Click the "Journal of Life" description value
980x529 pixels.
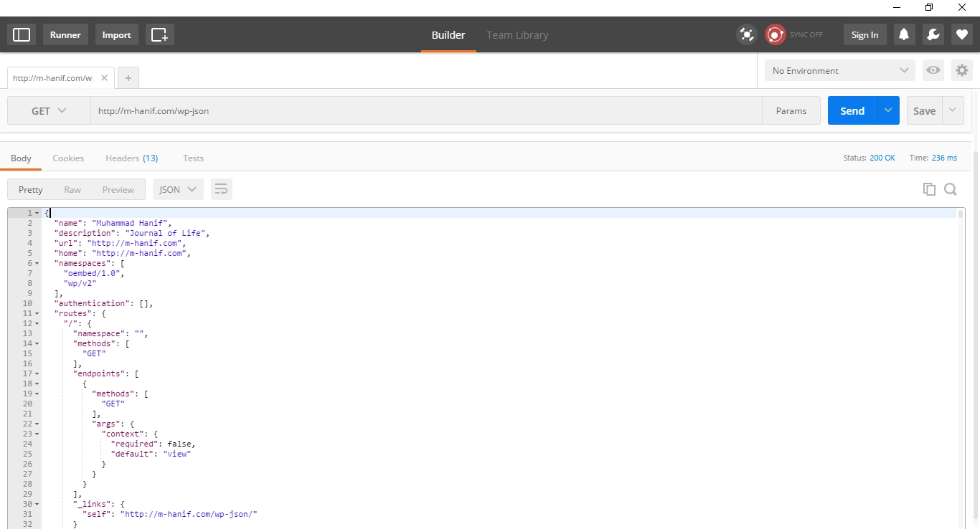point(165,233)
